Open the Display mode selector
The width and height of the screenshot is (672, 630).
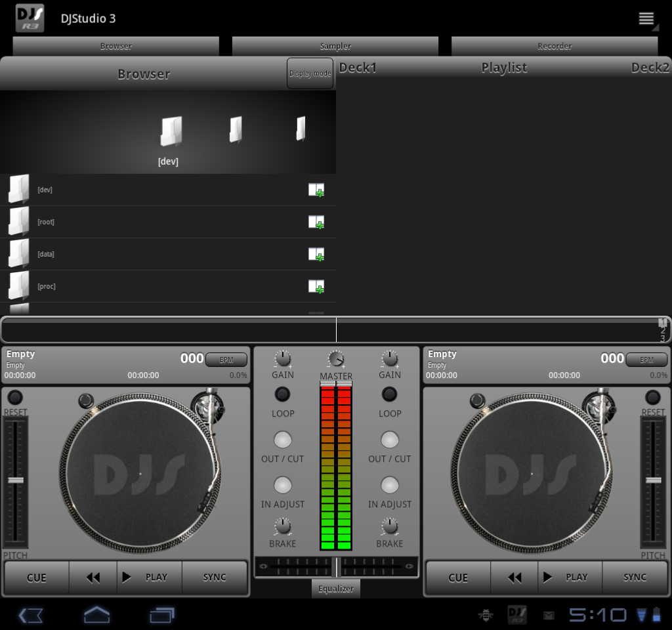pos(310,73)
